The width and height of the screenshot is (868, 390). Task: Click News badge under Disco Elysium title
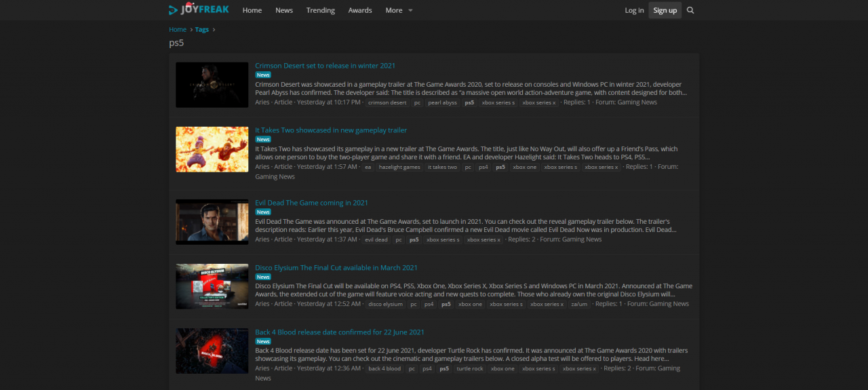click(263, 277)
